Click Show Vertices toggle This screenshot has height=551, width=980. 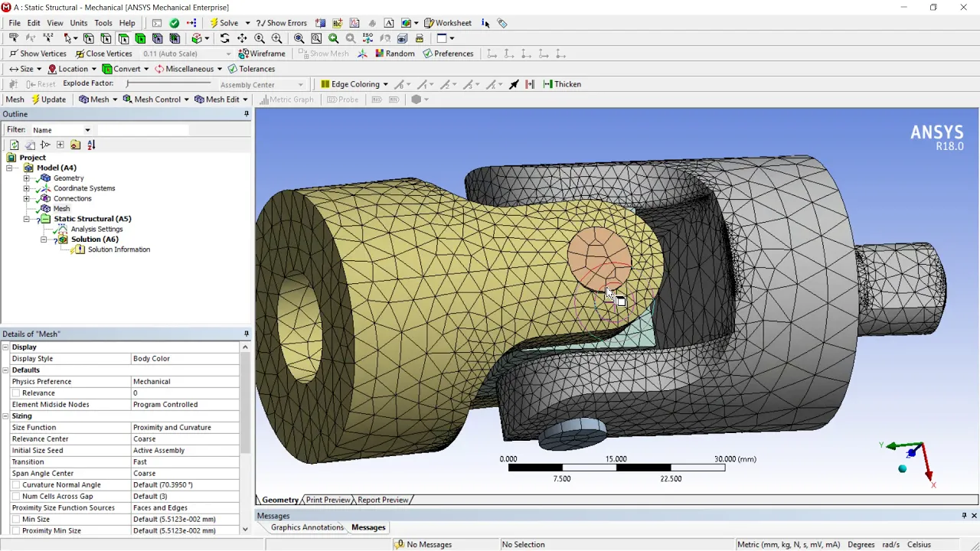[38, 54]
